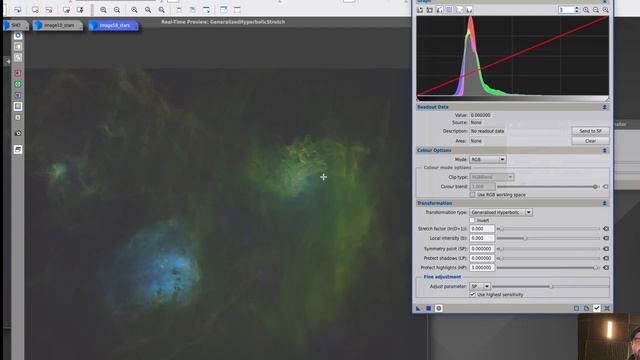Toggle Use highest sensitivity checkbox
Image resolution: width=640 pixels, height=360 pixels.
472,294
